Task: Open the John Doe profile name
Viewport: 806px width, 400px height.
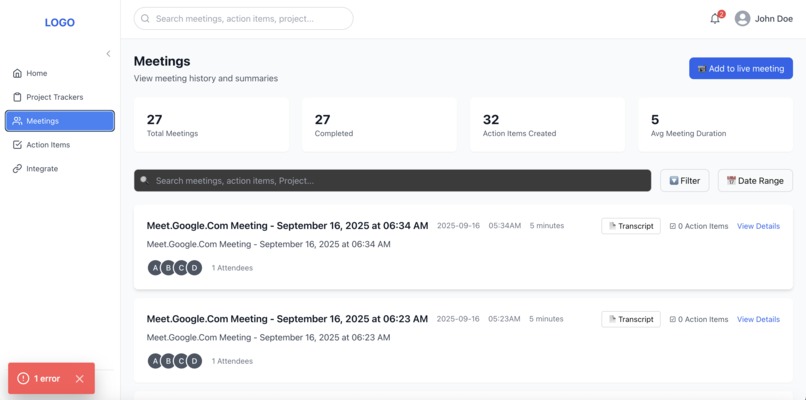Action: pyautogui.click(x=774, y=19)
